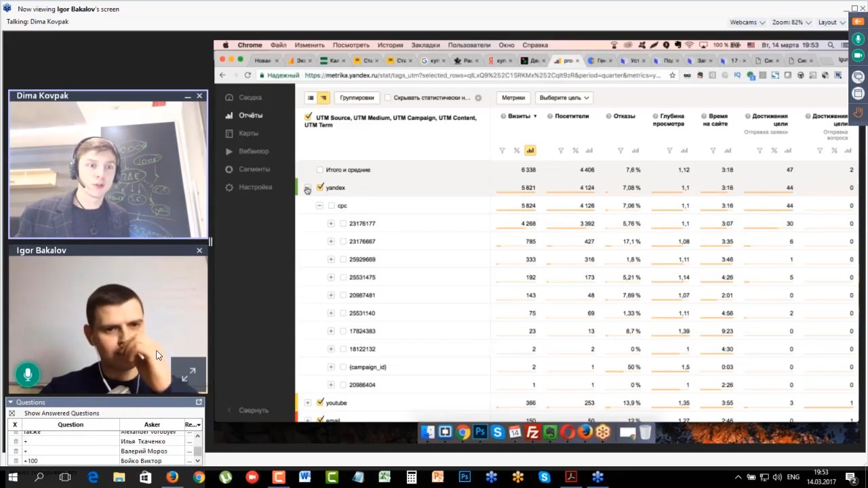Pop out the Questions panel
The height and width of the screenshot is (488, 868).
(199, 402)
